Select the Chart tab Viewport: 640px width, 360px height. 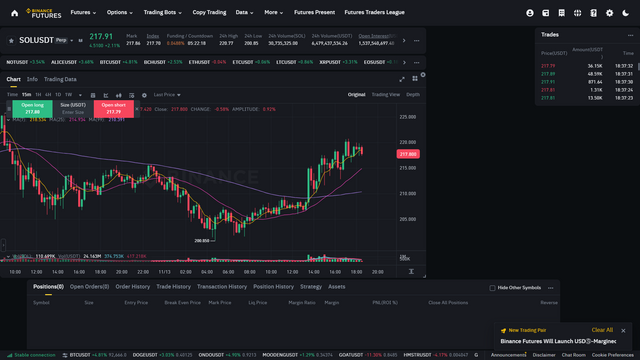point(13,79)
